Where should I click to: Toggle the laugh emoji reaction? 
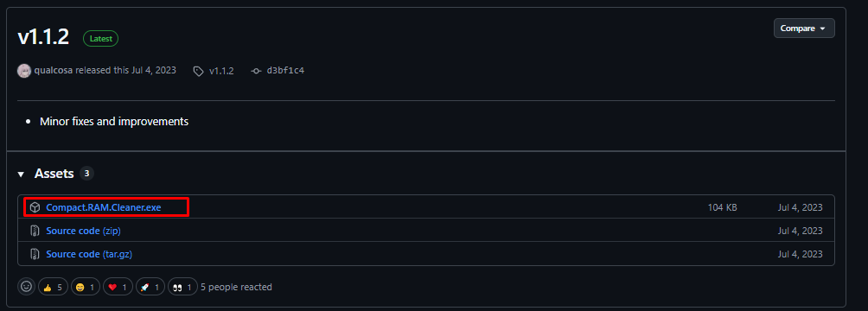86,287
